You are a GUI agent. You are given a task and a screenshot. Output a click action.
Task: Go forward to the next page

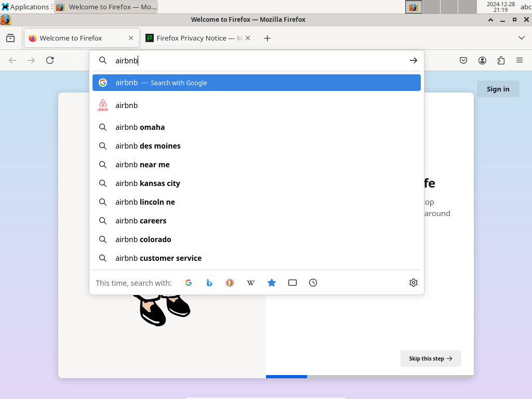[31, 60]
